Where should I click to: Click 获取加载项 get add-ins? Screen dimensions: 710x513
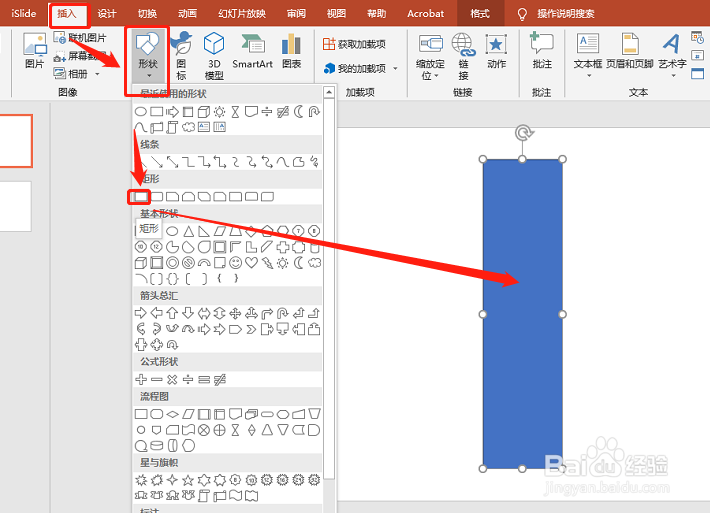point(354,44)
